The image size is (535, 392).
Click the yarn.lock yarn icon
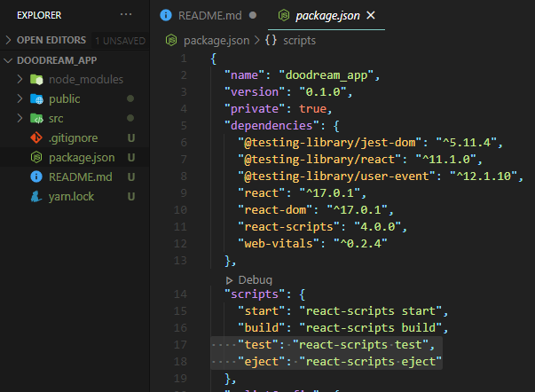point(36,196)
